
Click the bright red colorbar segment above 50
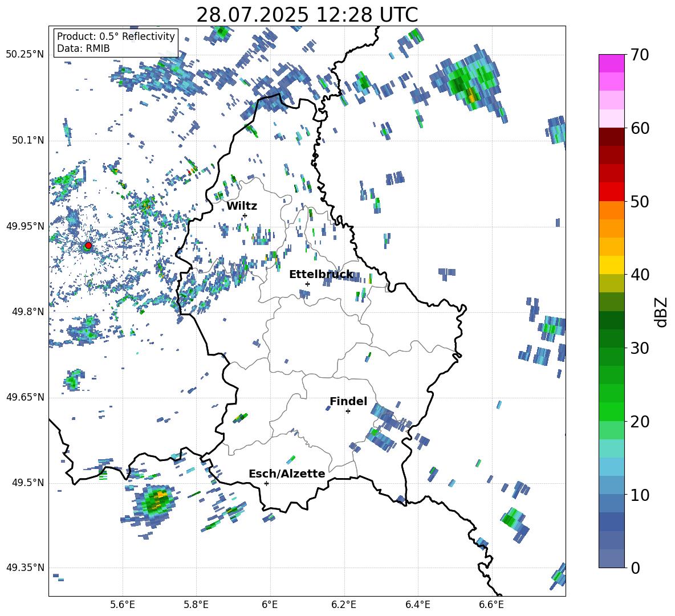click(611, 192)
